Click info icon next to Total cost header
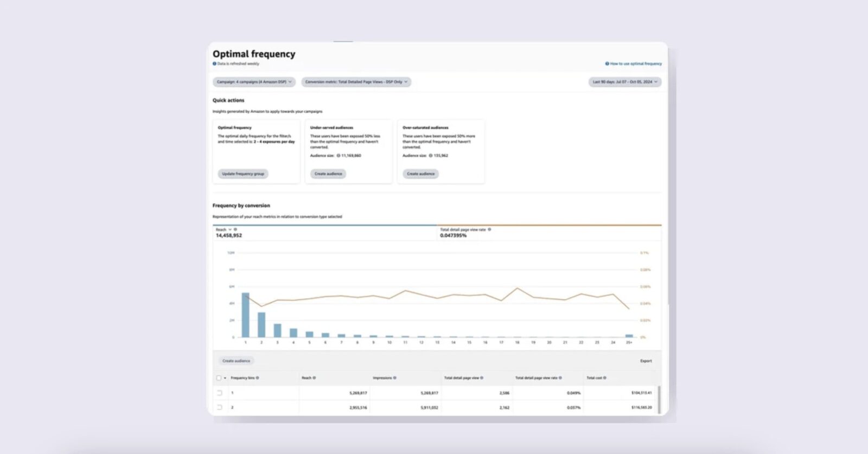Viewport: 868px width, 454px height. click(x=605, y=378)
